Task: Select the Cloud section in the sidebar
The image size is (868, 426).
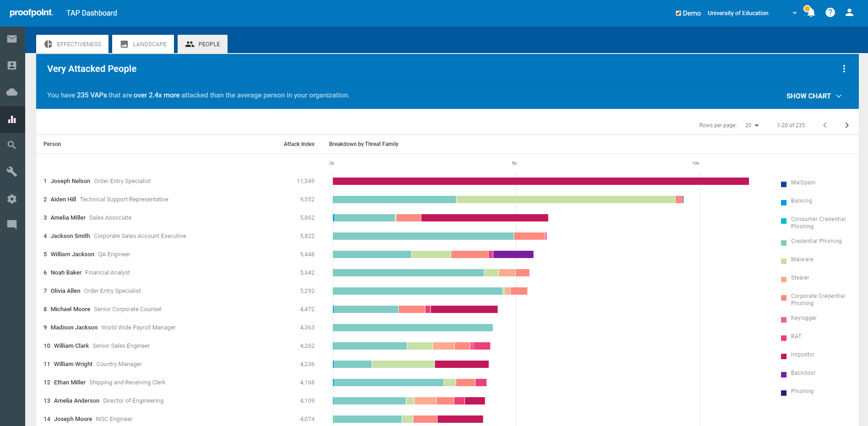Action: [12, 92]
